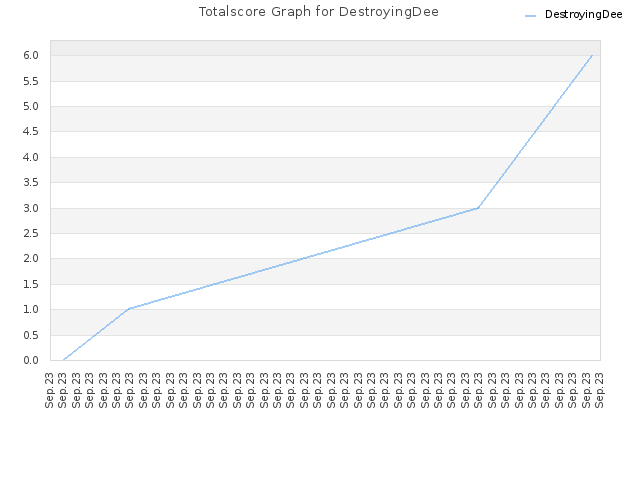Click the line's starting point at 0.0
The image size is (640, 480).
[63, 360]
